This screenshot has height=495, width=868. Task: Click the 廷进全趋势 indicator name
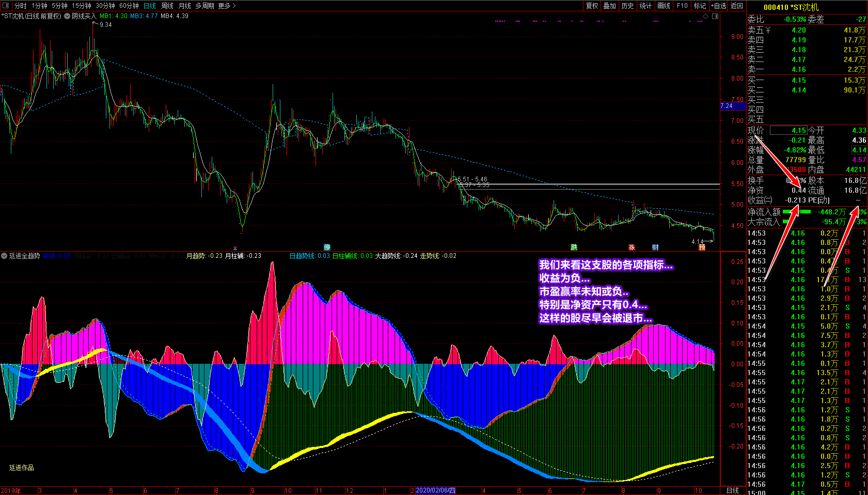coord(25,256)
